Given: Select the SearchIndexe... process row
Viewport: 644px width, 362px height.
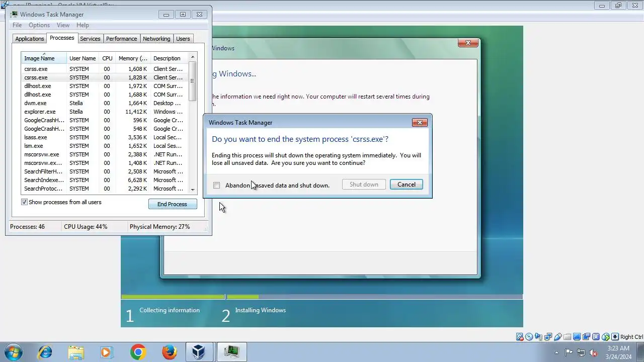Looking at the screenshot, I should pyautogui.click(x=105, y=180).
